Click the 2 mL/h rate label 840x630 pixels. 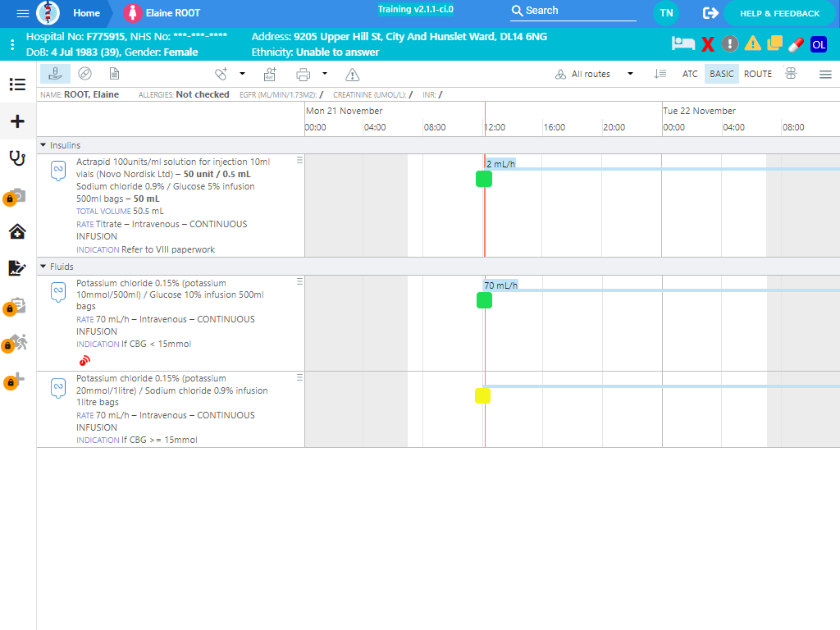click(501, 164)
